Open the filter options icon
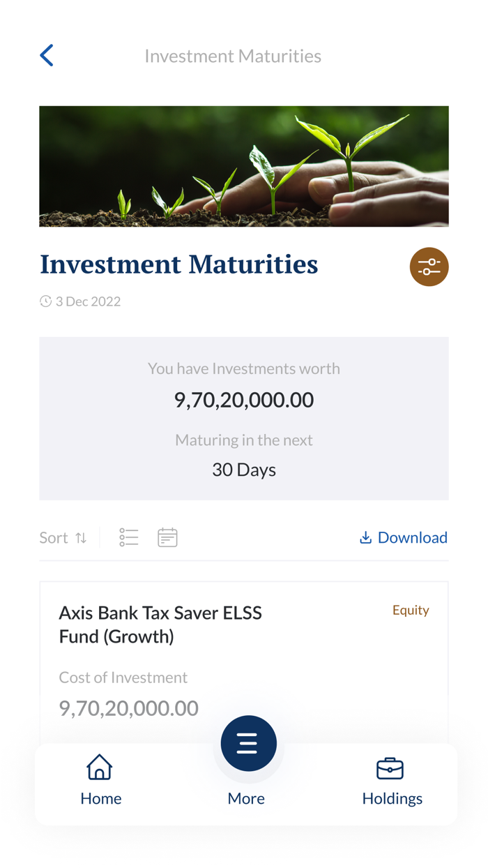488x868 pixels. [x=429, y=267]
